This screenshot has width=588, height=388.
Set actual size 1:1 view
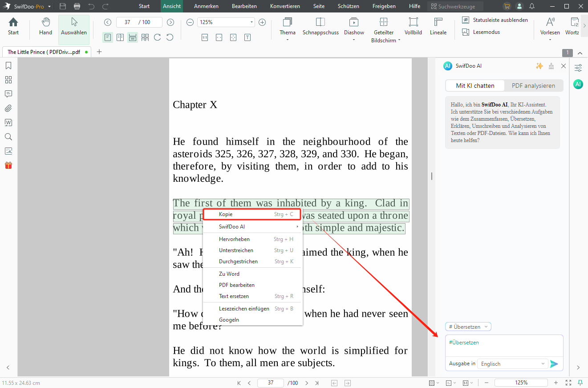click(x=205, y=37)
